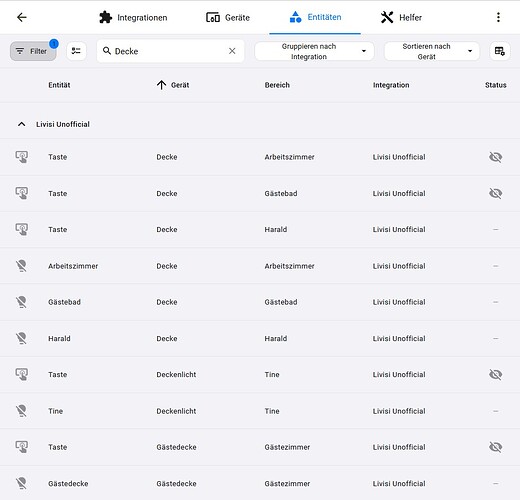Toggle the Filter button
The height and width of the screenshot is (500, 520).
click(x=33, y=51)
